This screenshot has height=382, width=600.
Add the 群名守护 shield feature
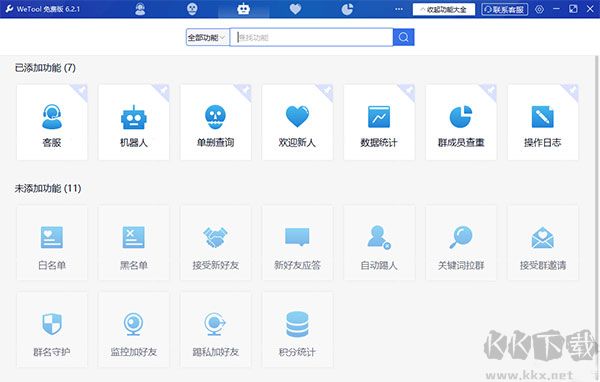pos(52,330)
